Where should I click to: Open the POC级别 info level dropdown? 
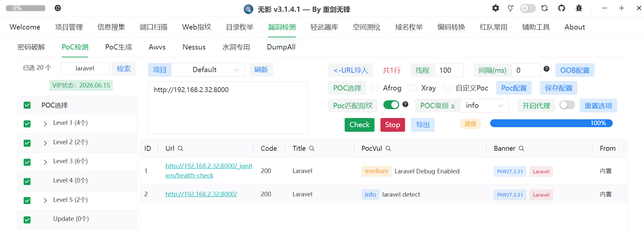pos(484,106)
